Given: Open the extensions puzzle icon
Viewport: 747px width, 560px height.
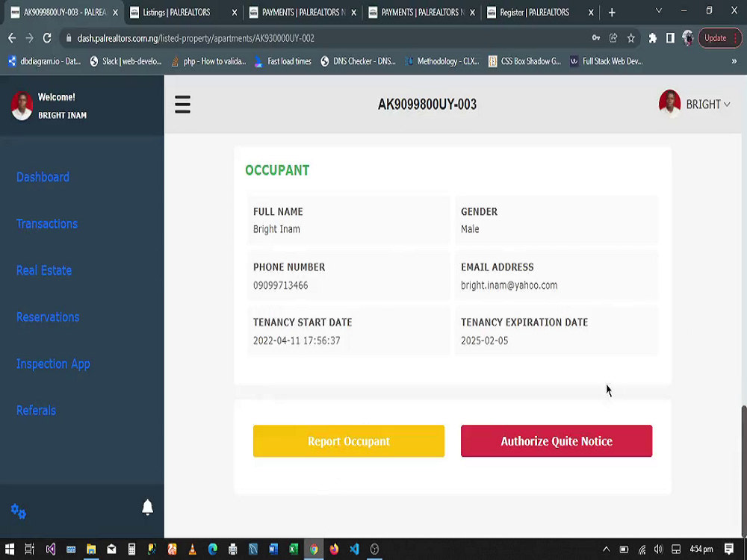Looking at the screenshot, I should [653, 38].
